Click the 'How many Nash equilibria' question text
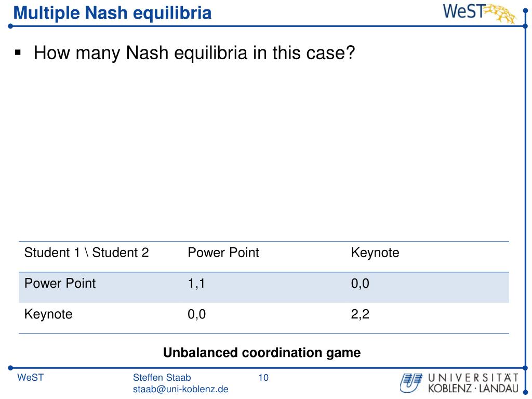This screenshot has width=532, height=399. point(194,53)
